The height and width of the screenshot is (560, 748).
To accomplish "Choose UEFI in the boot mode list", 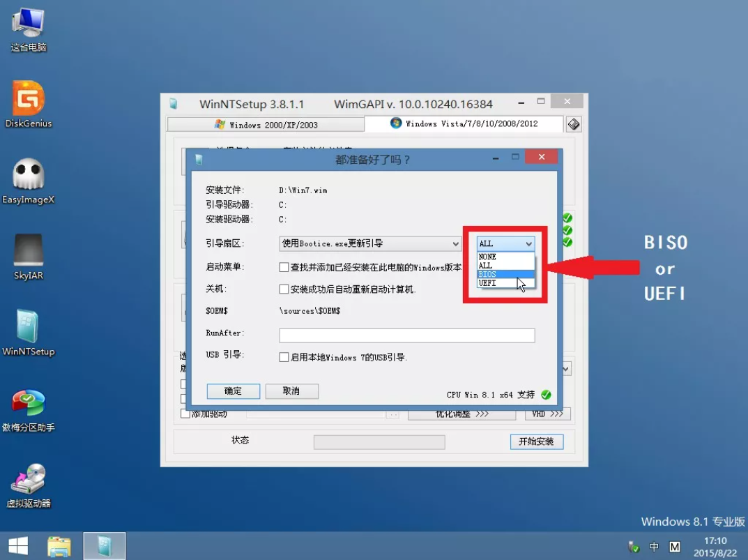I will click(505, 283).
